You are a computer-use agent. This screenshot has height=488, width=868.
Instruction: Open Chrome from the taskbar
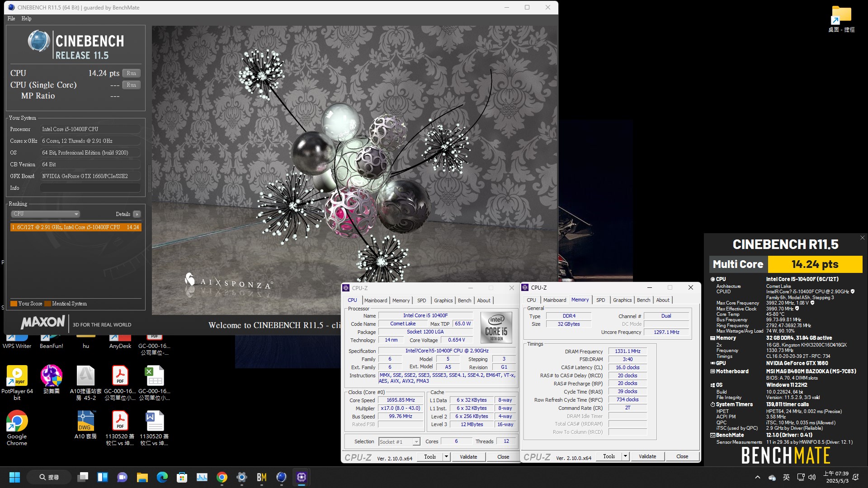pos(222,477)
